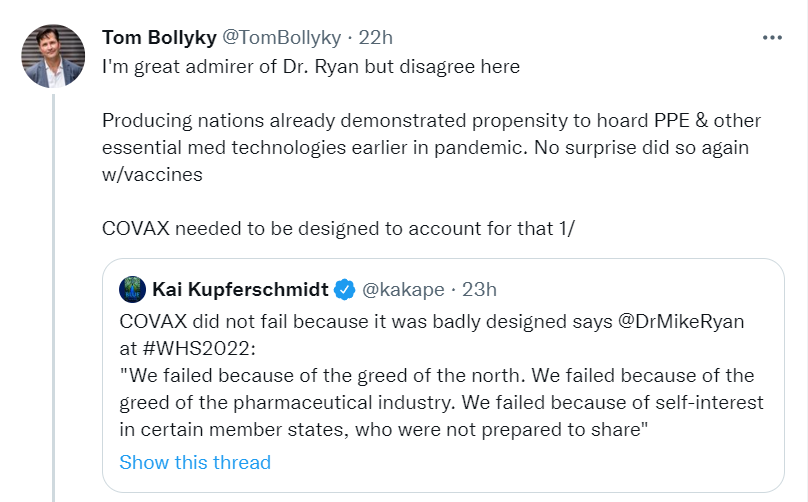Open the more options ellipsis menu
808x502 pixels.
click(772, 38)
